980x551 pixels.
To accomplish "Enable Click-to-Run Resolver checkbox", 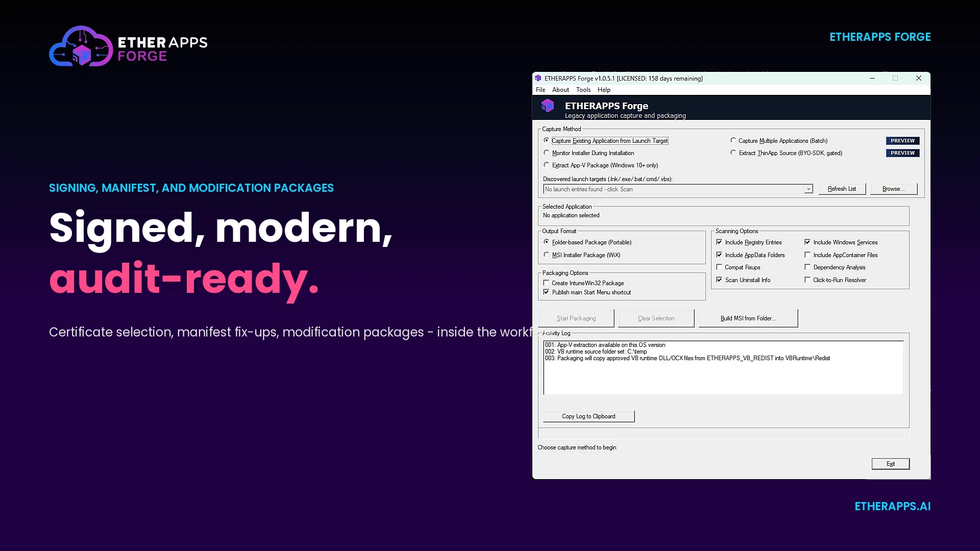I will 807,280.
